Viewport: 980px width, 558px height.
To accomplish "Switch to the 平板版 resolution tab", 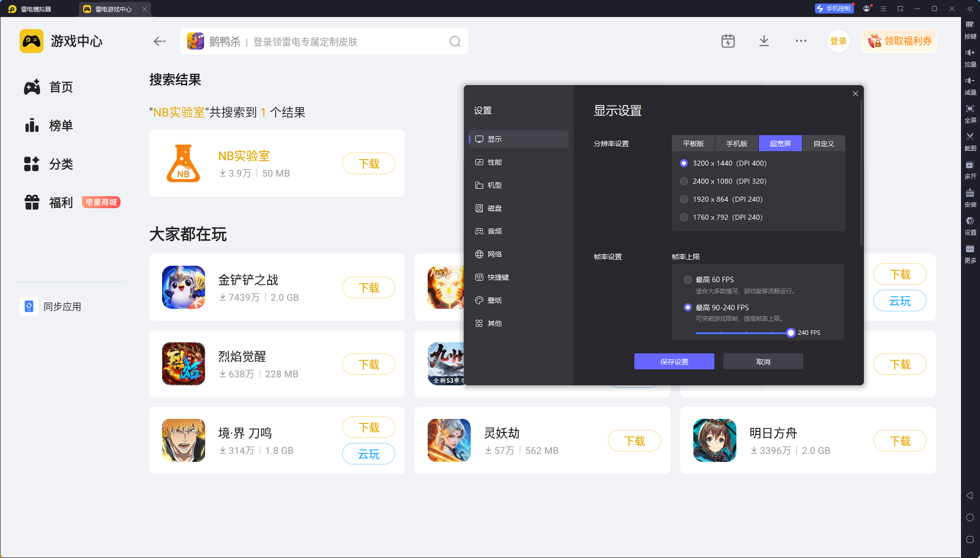I will tap(693, 144).
